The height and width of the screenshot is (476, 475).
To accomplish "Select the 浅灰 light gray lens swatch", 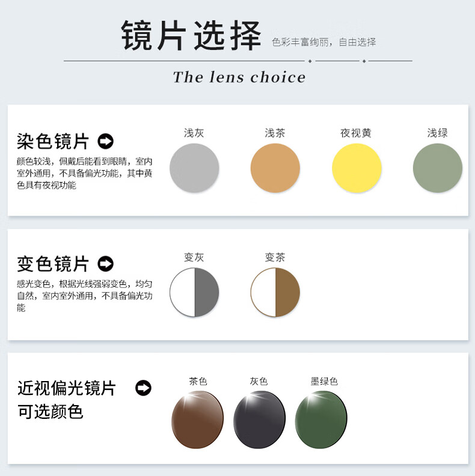I will point(194,168).
